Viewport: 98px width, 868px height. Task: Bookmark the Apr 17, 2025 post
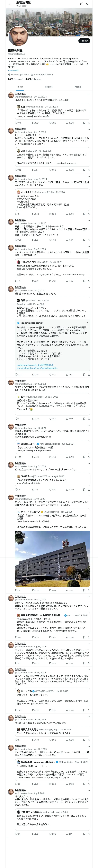click(x=84, y=170)
